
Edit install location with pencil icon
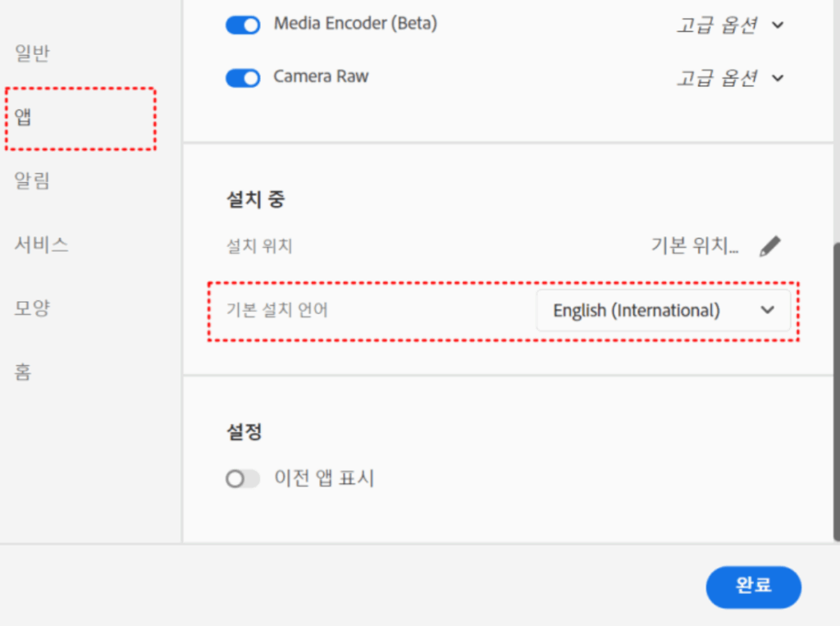(x=769, y=246)
